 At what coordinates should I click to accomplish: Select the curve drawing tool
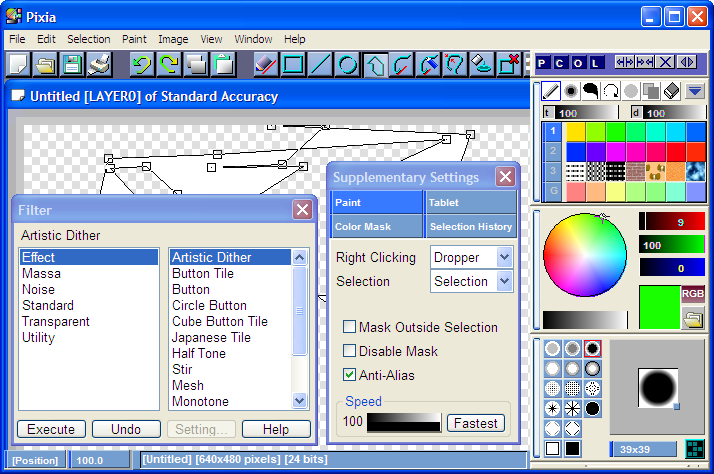[x=402, y=64]
